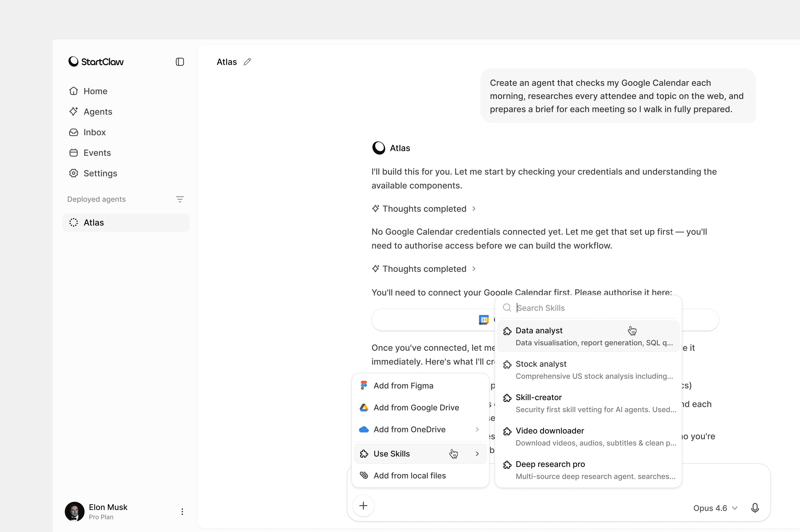Click the microphone voice input icon
Image resolution: width=800 pixels, height=532 pixels.
pos(755,508)
